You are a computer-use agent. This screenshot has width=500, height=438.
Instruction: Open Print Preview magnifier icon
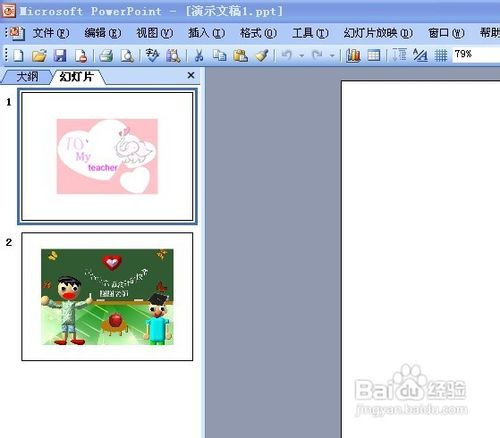click(x=127, y=55)
